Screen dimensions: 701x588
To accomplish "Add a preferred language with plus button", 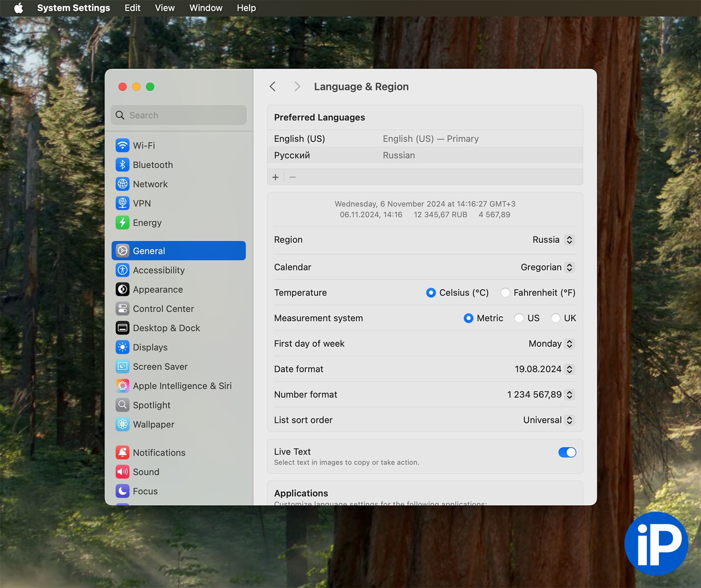I will pos(276,177).
